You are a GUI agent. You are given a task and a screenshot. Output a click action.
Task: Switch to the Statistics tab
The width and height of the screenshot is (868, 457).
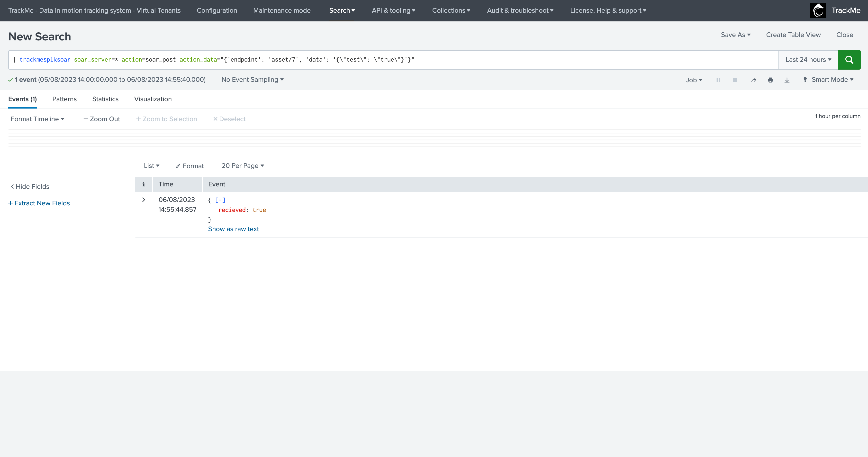pos(105,99)
